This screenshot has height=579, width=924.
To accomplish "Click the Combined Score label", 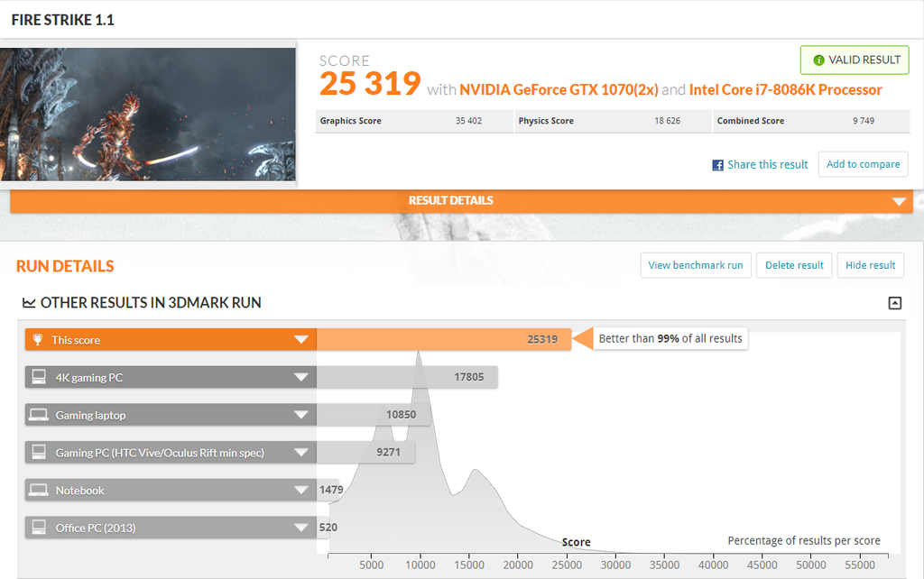I will (750, 121).
